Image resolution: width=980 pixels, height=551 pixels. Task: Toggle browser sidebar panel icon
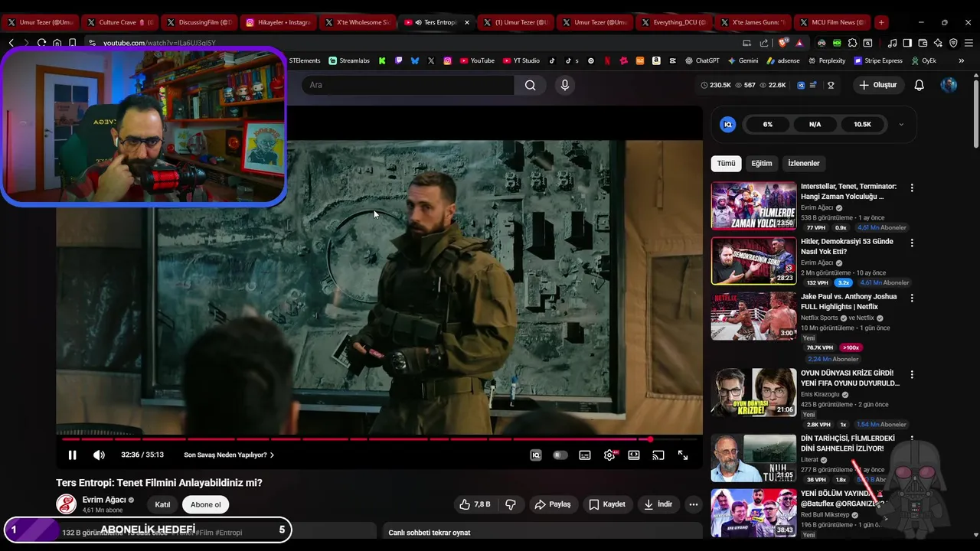click(907, 43)
